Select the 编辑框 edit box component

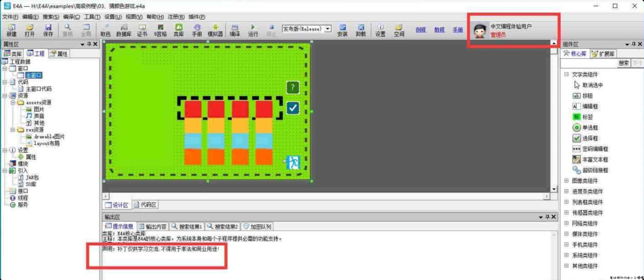[x=585, y=106]
